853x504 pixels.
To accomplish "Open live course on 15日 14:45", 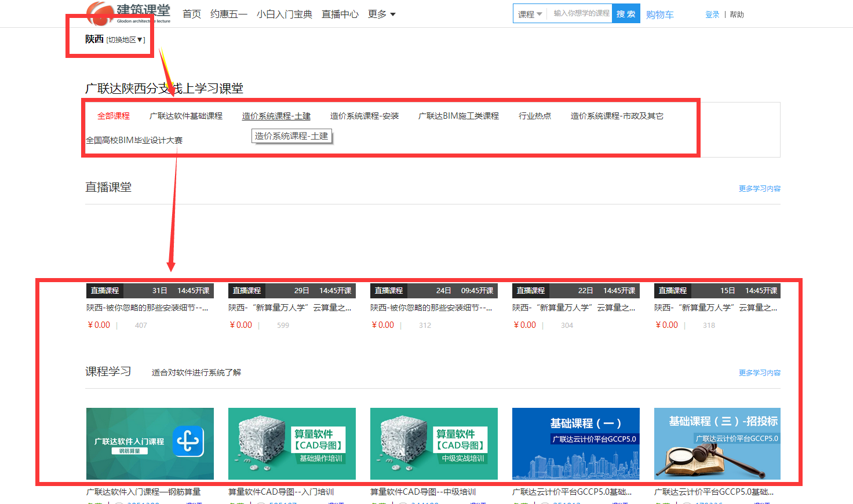I will tap(717, 290).
